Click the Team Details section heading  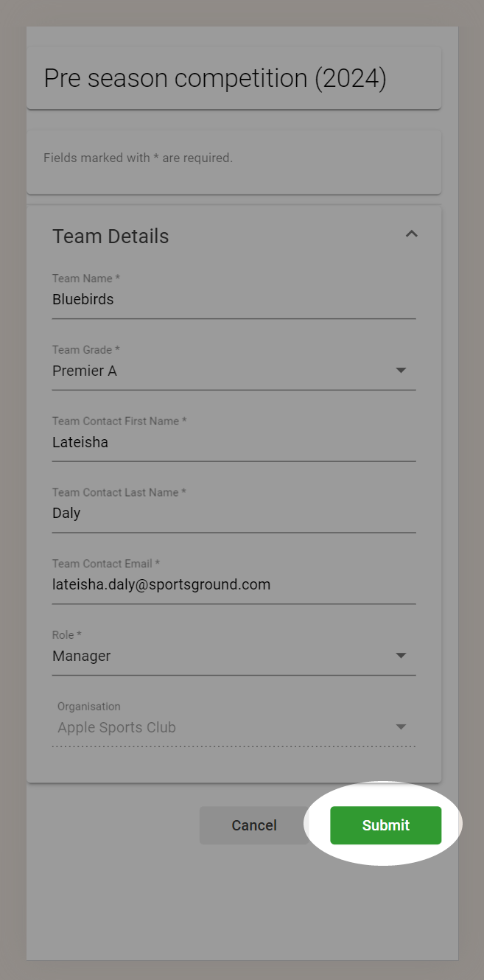tap(111, 237)
